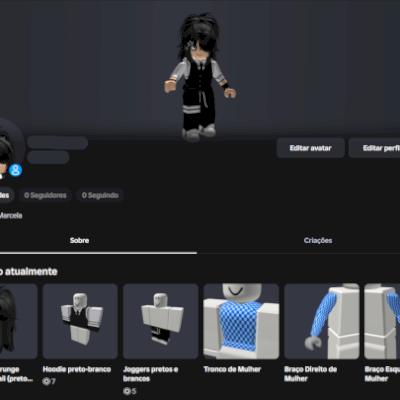Viewport: 400px width, 400px height.
Task: Switch to the Criações tab
Action: click(318, 240)
